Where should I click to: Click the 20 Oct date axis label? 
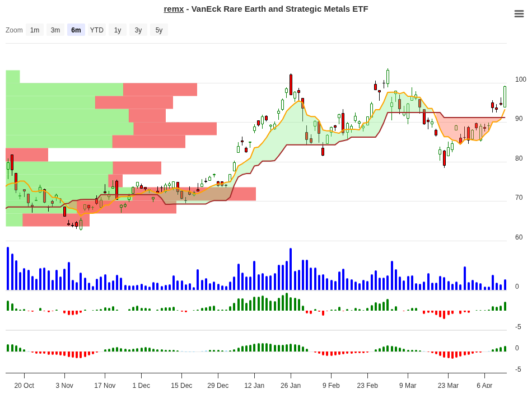[24, 385]
